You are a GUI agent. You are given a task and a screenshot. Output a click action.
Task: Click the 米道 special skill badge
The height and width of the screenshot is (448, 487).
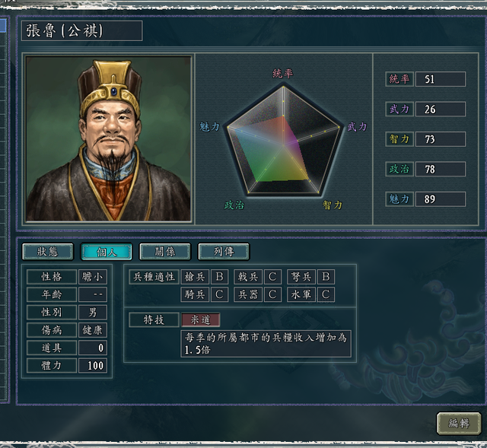[x=201, y=319]
